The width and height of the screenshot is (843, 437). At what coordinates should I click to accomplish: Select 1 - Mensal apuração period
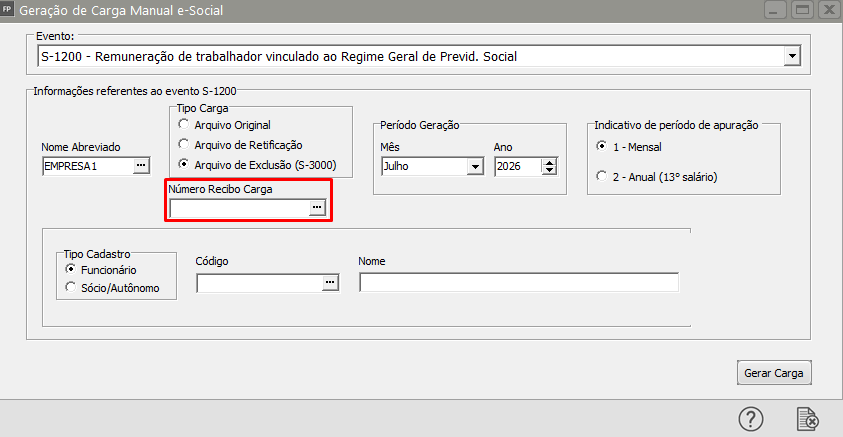click(601, 146)
